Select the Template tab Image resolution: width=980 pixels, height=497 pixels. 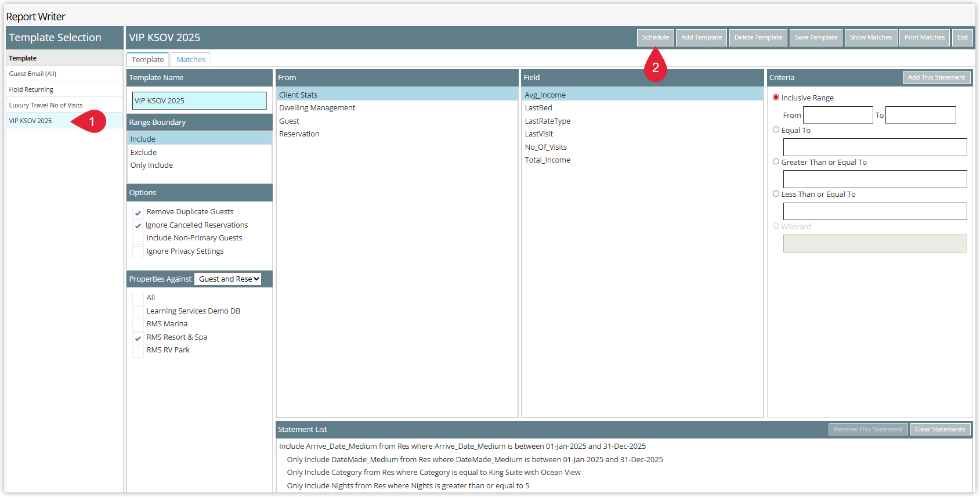point(147,60)
